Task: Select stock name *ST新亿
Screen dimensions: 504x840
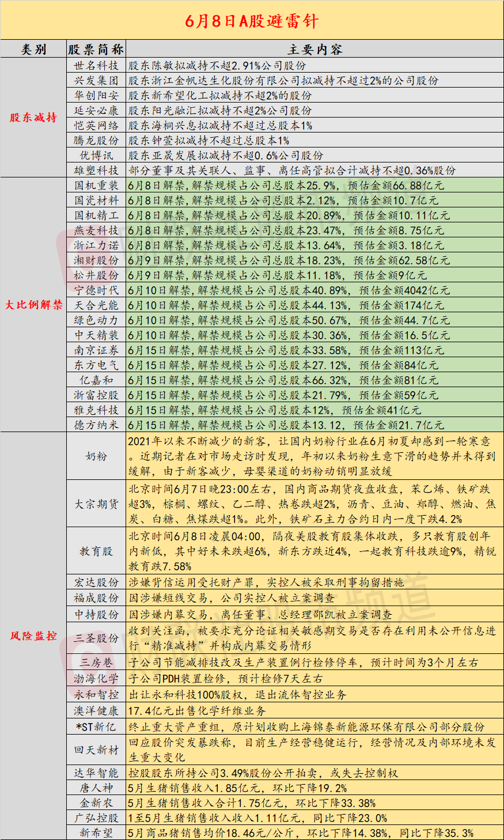Action: click(96, 727)
